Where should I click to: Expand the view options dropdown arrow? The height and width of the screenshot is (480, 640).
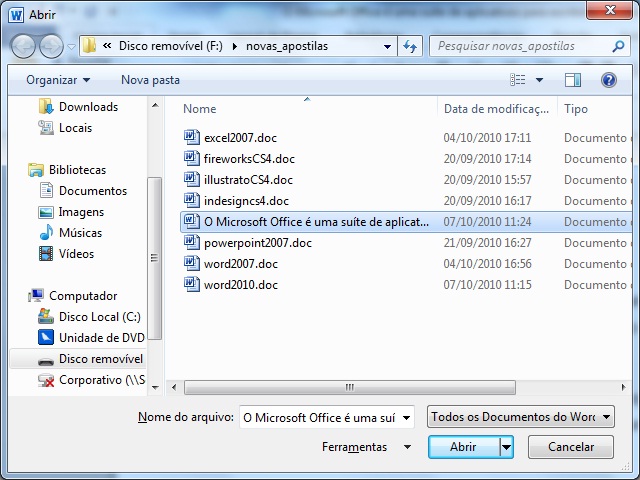coord(540,80)
